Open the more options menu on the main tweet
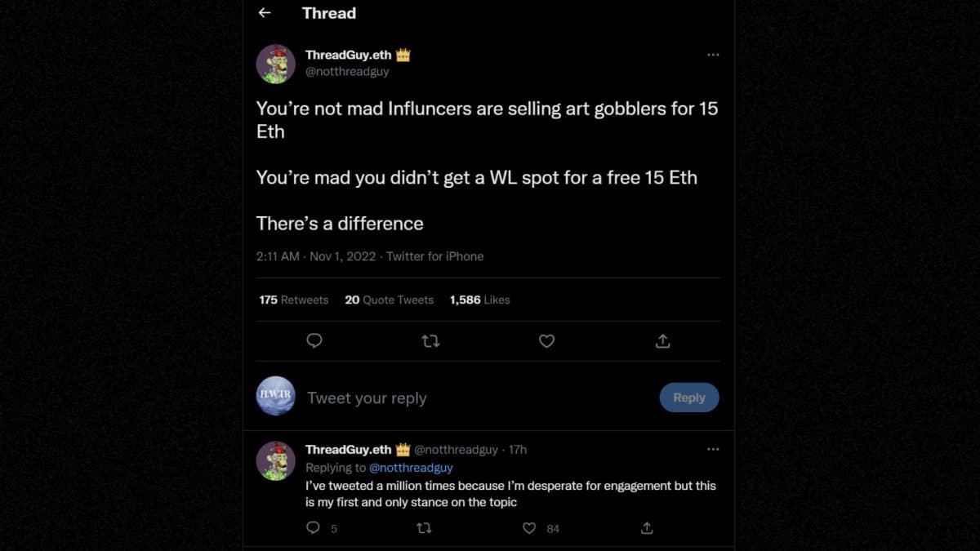 coord(713,55)
